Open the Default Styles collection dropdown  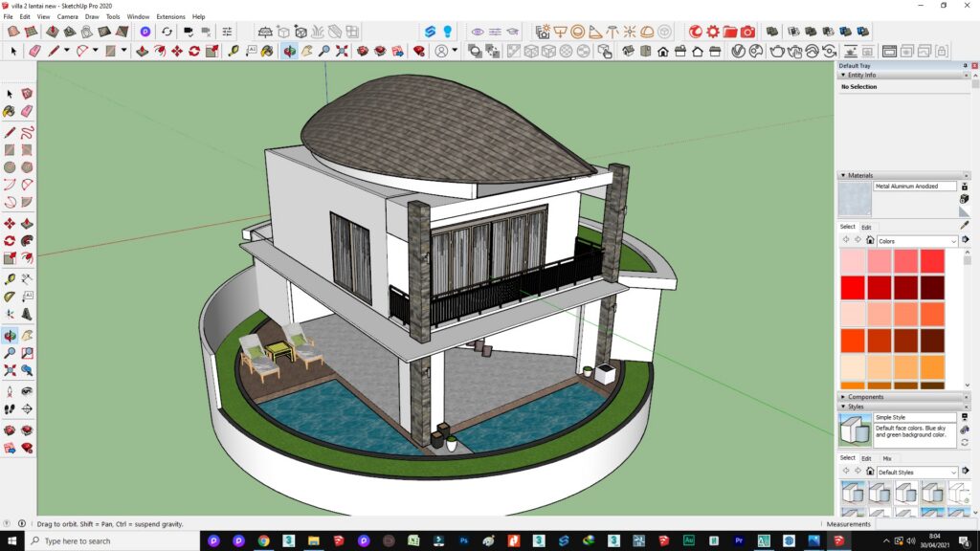(x=917, y=473)
